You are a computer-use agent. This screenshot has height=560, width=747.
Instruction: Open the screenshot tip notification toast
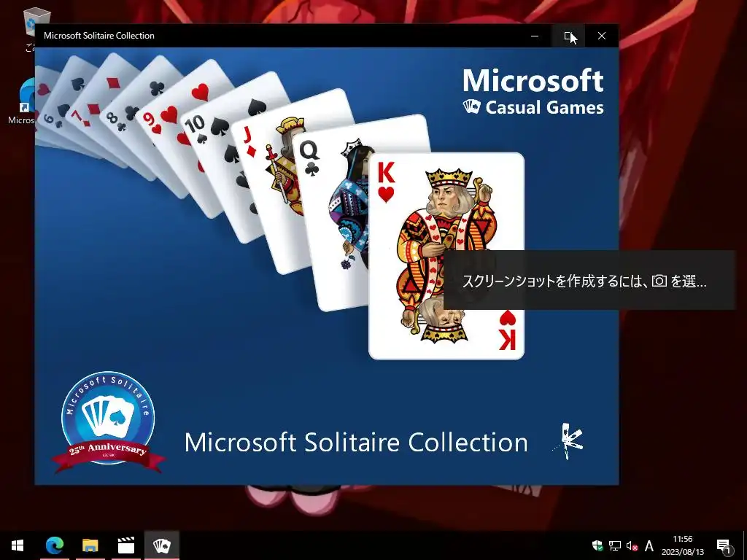coord(589,281)
